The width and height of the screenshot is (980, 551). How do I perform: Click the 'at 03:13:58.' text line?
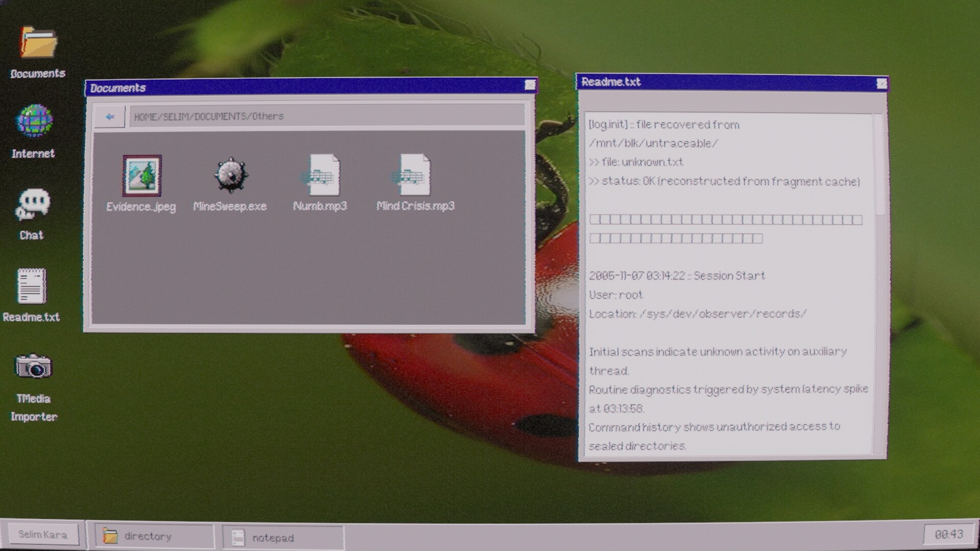click(x=617, y=409)
